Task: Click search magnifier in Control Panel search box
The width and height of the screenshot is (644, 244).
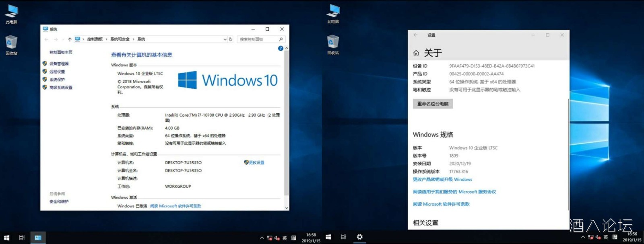Action: point(281,39)
